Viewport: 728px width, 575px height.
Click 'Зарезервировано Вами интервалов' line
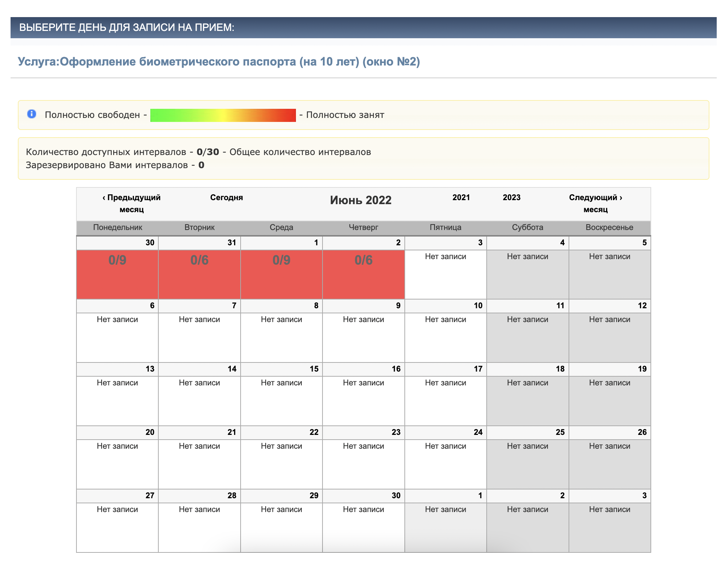point(115,165)
